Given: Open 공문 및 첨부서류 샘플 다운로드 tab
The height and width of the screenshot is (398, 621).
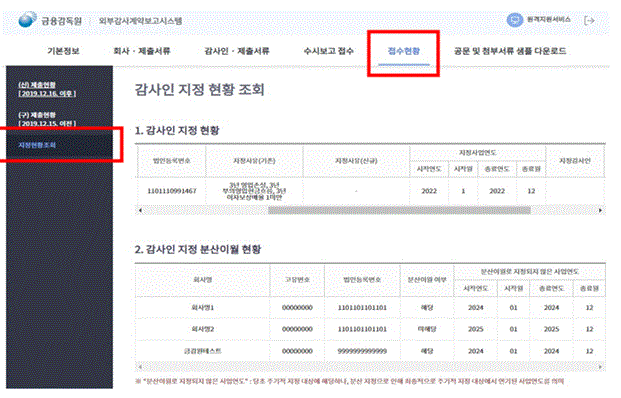Looking at the screenshot, I should (x=510, y=51).
